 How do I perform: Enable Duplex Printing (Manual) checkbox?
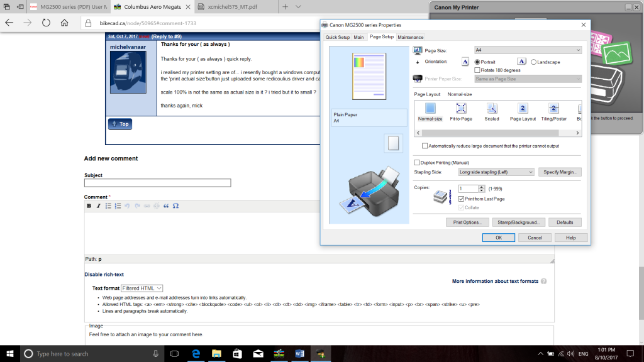click(417, 163)
